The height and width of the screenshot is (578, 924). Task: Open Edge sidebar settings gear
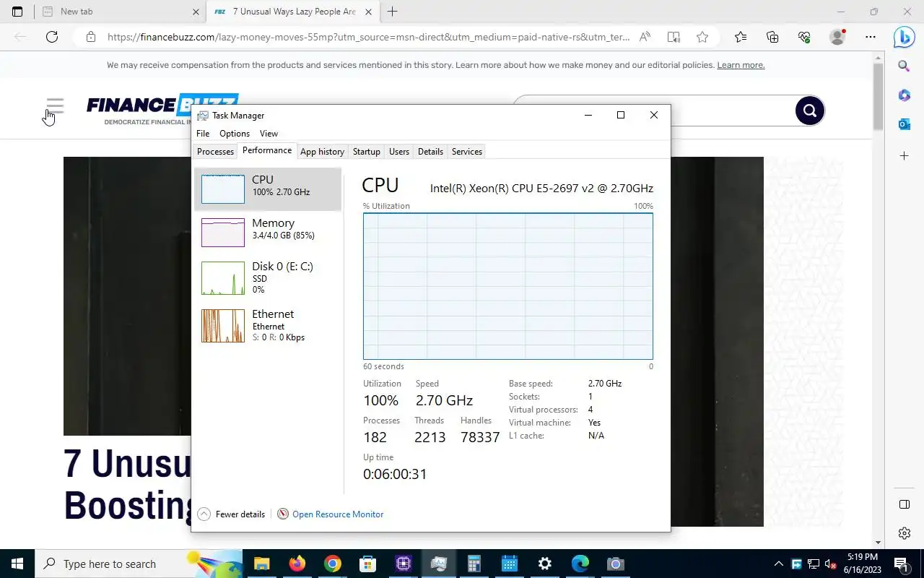[x=904, y=534]
